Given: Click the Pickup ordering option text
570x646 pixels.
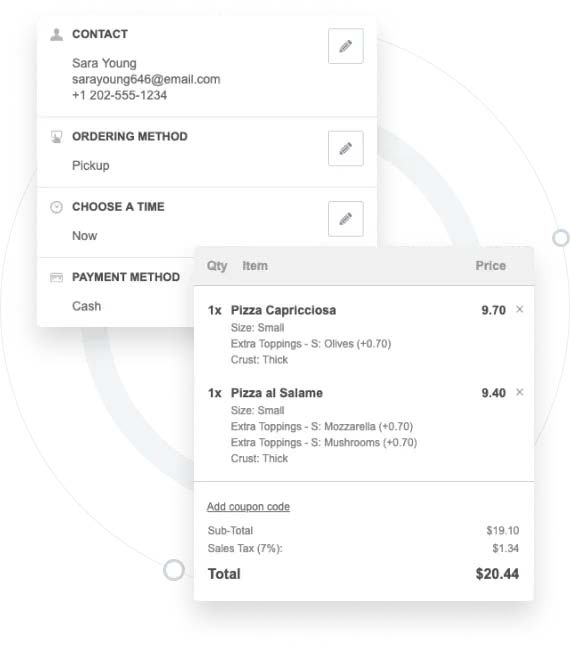Looking at the screenshot, I should click(91, 166).
